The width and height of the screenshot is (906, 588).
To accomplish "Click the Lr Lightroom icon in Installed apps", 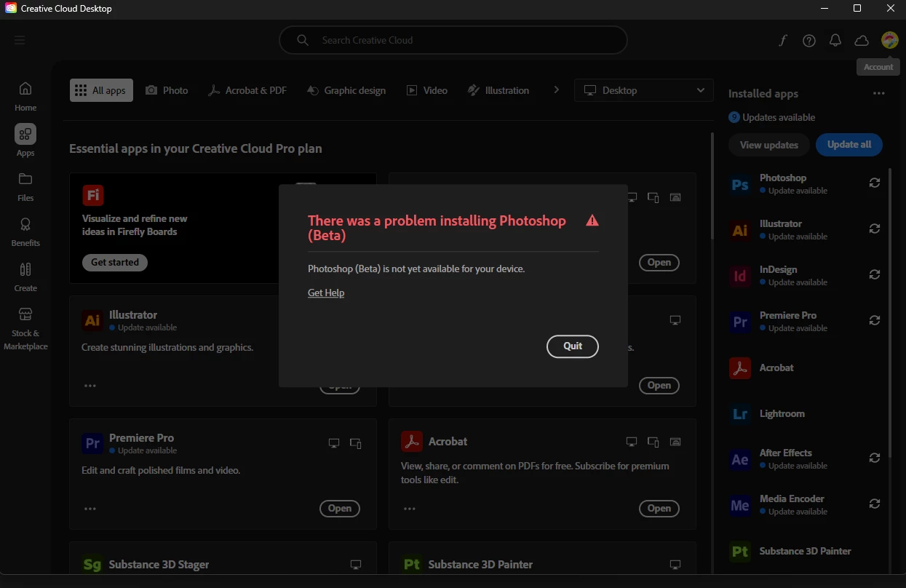I will pos(740,413).
